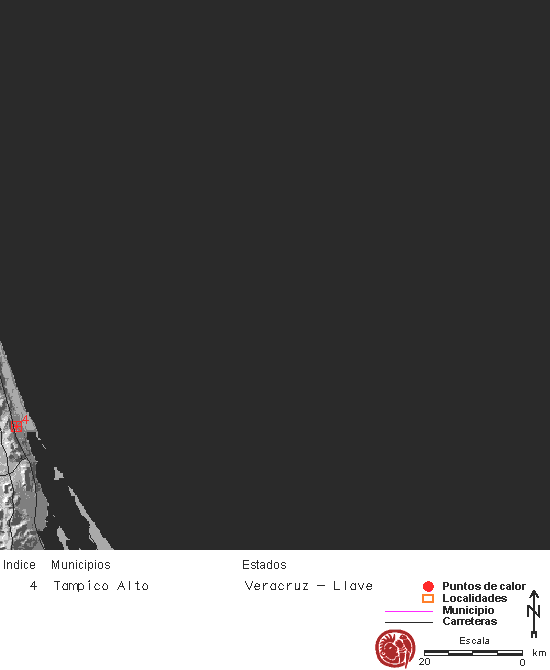This screenshot has height=670, width=550.
Task: Click the north arrow compass icon
Action: click(533, 614)
